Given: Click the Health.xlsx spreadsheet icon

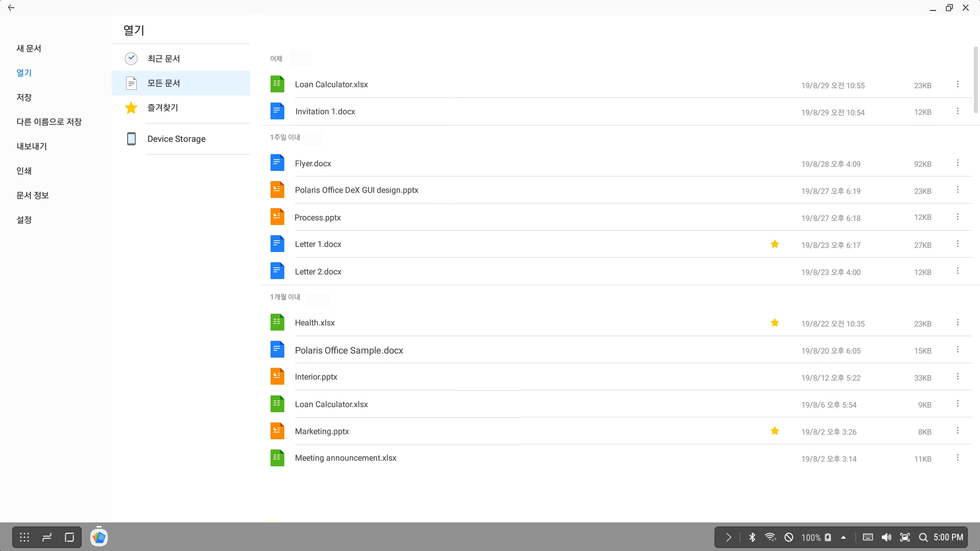Looking at the screenshot, I should coord(277,322).
